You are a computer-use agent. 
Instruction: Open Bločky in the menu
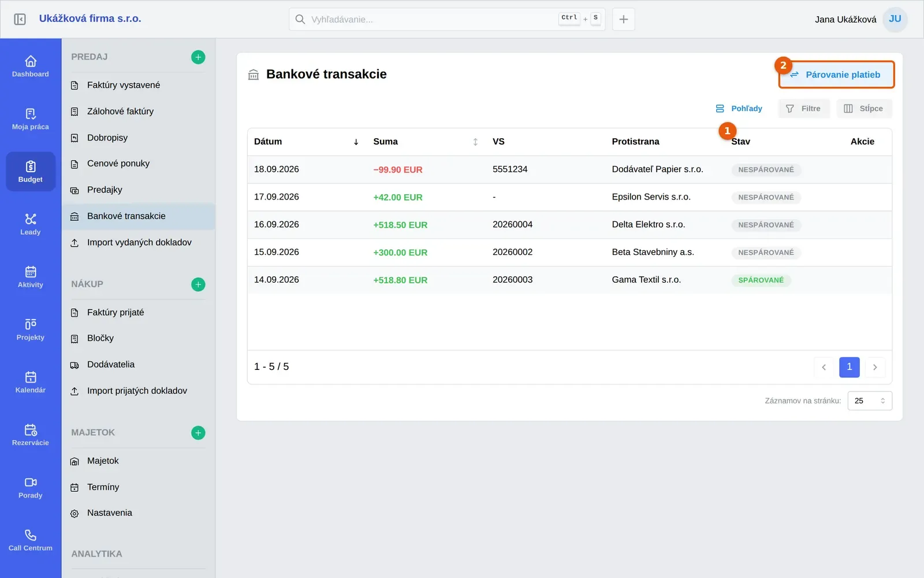(138, 338)
